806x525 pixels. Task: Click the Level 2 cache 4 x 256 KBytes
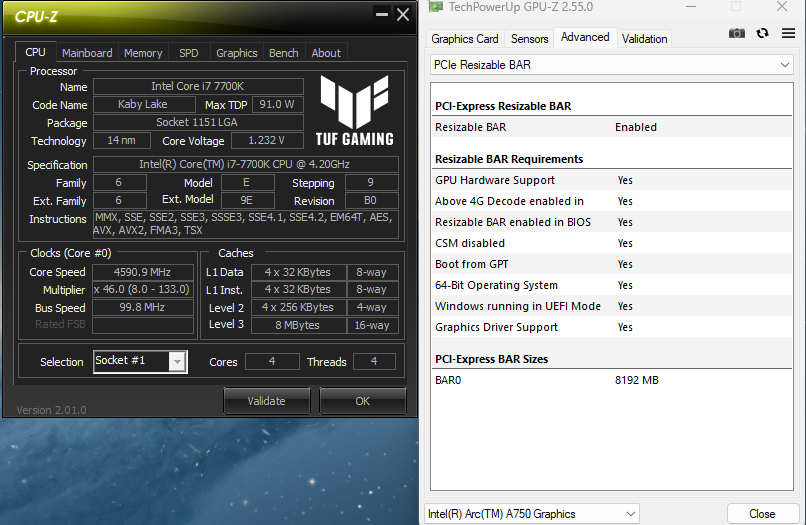(298, 307)
